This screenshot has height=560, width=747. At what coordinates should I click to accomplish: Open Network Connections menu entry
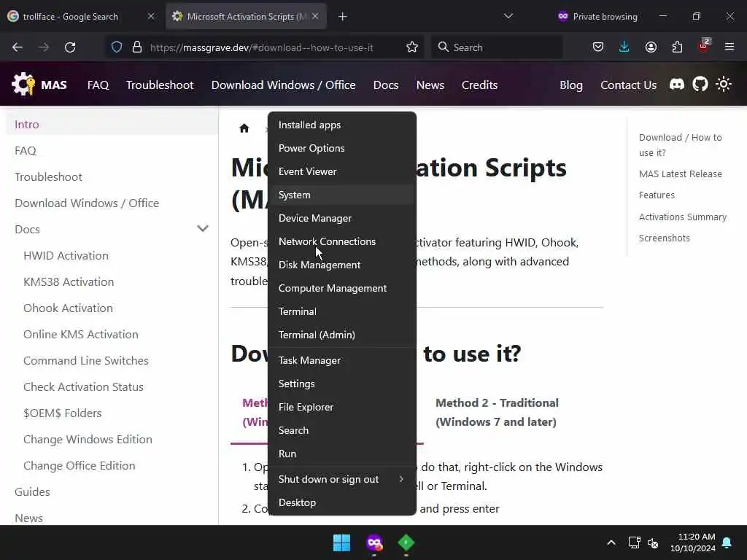[341, 241]
